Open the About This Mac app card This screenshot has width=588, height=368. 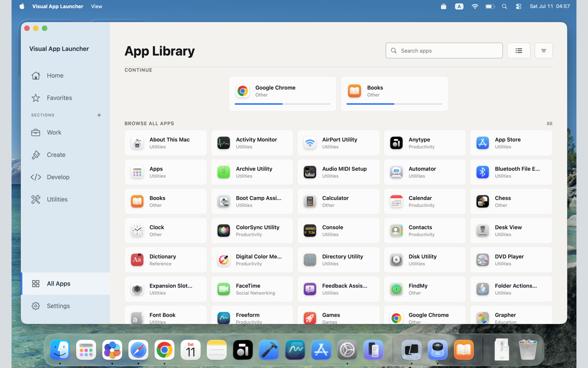[x=166, y=143]
